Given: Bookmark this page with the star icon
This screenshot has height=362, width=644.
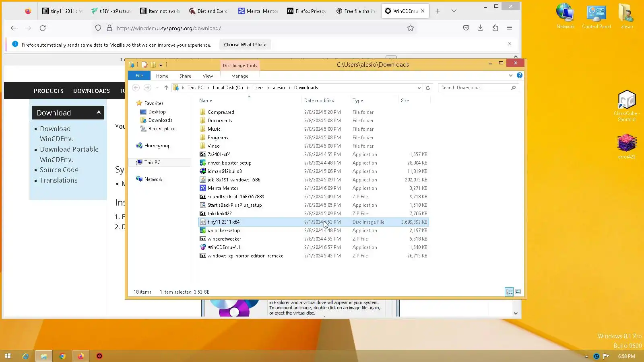Looking at the screenshot, I should (x=411, y=28).
